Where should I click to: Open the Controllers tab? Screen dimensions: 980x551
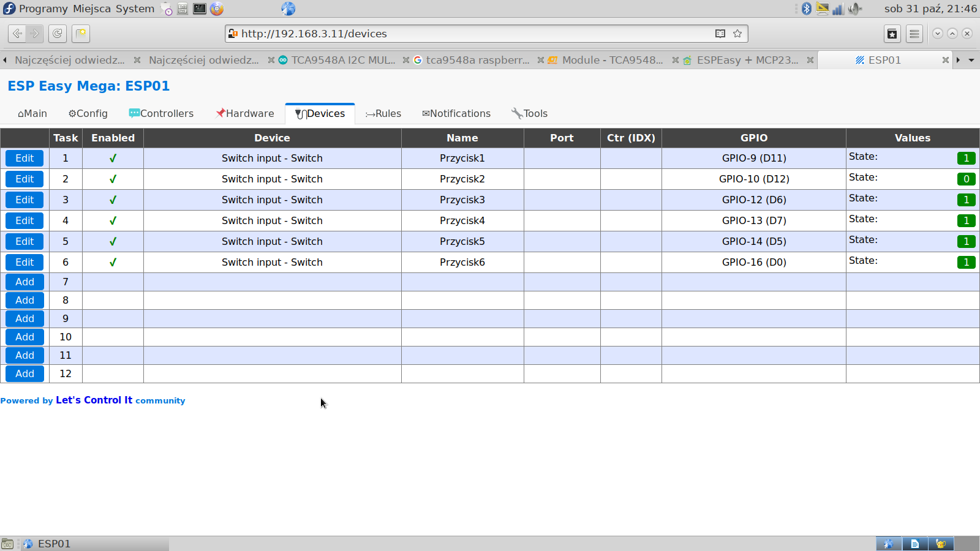(161, 113)
